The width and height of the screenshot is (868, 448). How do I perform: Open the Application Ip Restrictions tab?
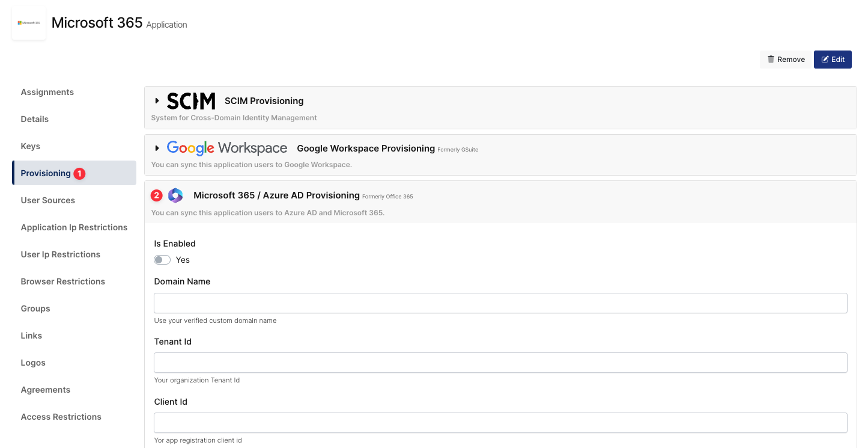coord(74,227)
